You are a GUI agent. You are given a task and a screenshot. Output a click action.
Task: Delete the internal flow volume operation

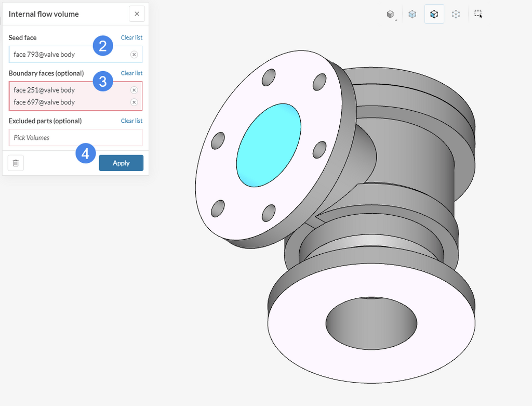coord(16,163)
